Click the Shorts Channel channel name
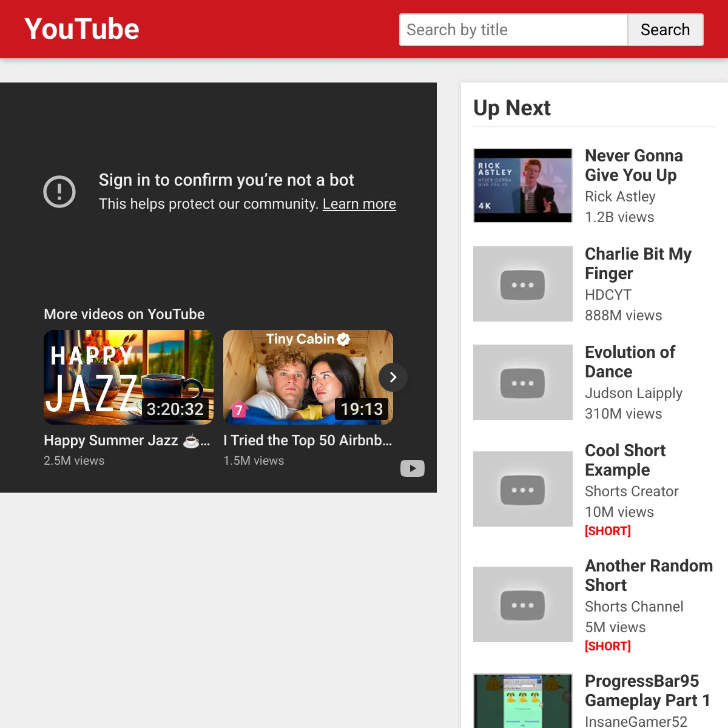728x728 pixels. pos(634,607)
